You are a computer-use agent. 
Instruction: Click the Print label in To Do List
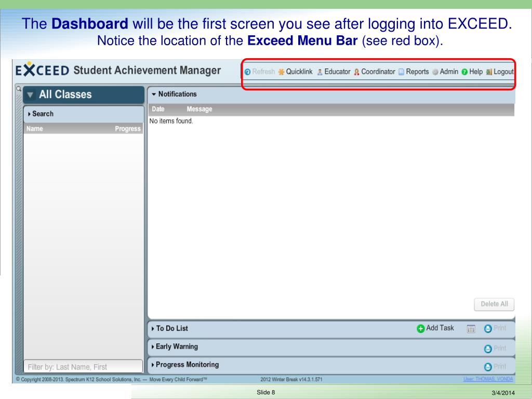(500, 328)
